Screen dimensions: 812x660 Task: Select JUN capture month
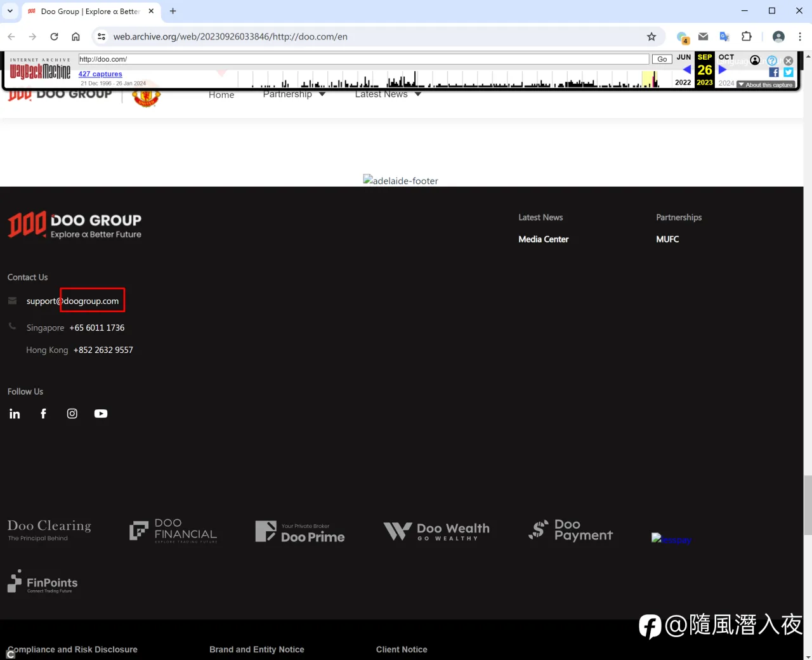[684, 57]
